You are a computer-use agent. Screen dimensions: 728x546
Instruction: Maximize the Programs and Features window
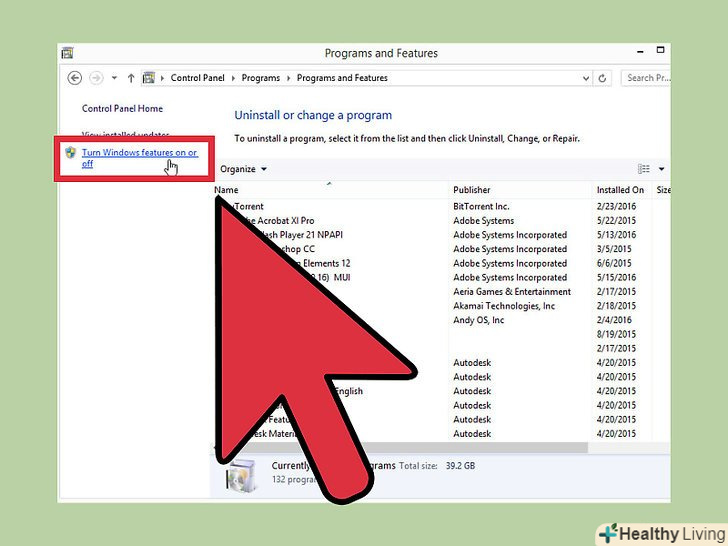tap(660, 50)
